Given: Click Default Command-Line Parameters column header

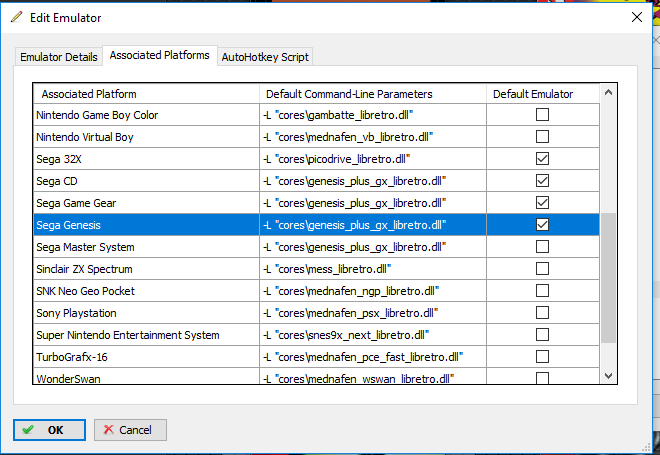Looking at the screenshot, I should [373, 94].
